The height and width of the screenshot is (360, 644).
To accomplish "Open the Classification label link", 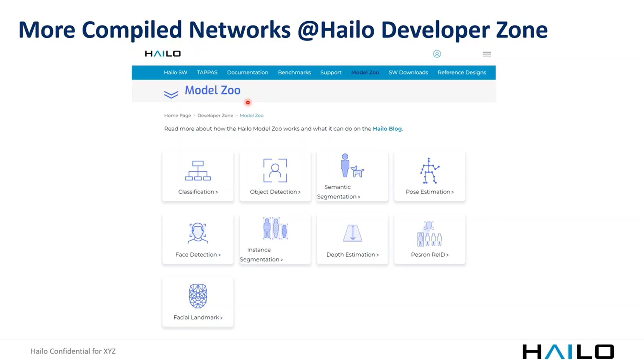I will coord(198,192).
